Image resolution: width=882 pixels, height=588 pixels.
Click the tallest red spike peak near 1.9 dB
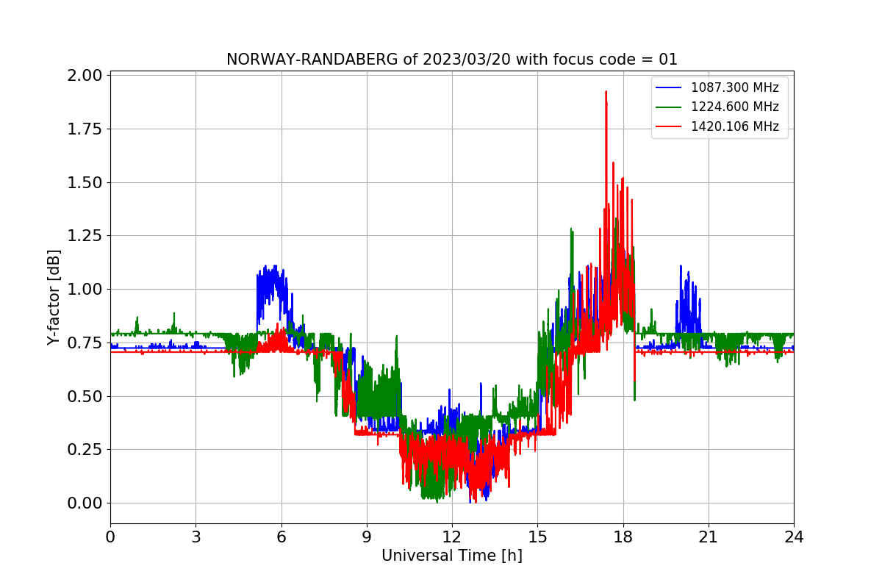coord(606,93)
